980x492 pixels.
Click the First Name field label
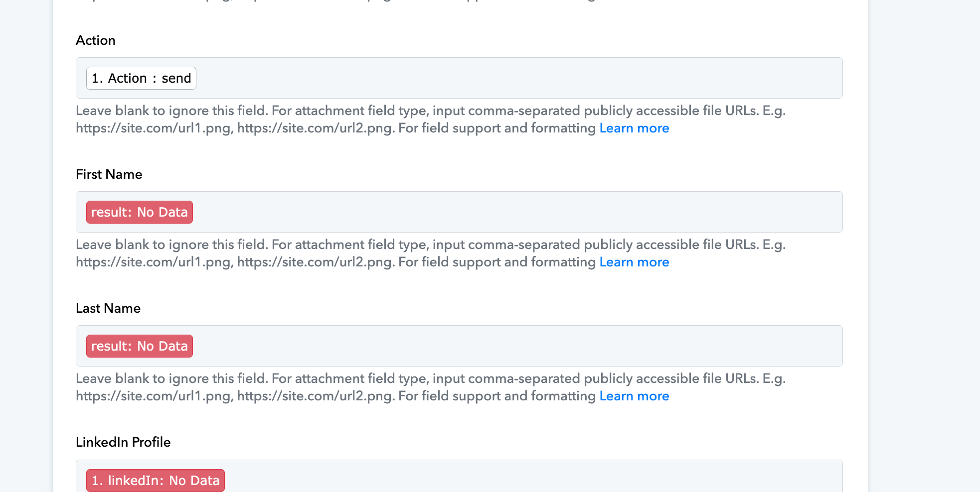(x=109, y=174)
